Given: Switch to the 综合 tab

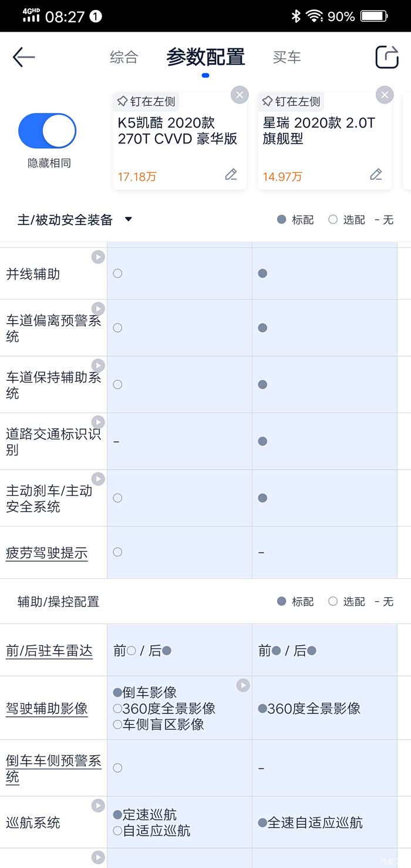Looking at the screenshot, I should (x=124, y=57).
